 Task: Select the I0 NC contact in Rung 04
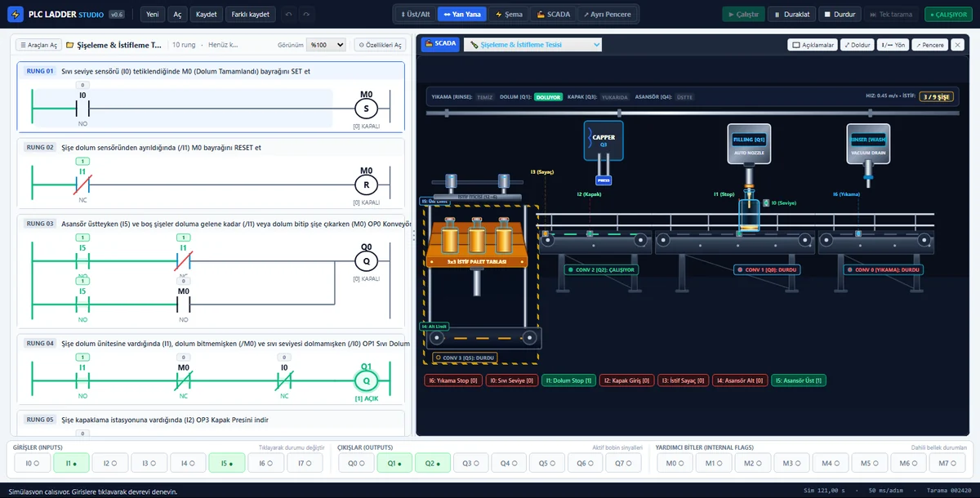point(284,381)
